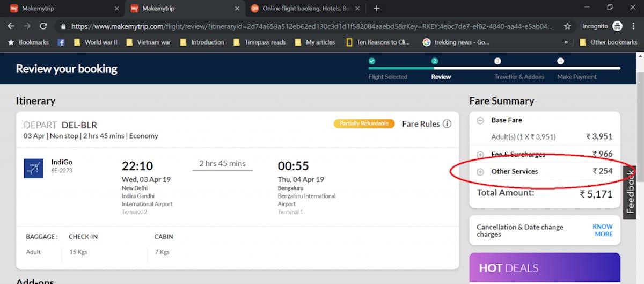Restore the browser window size
The height and width of the screenshot is (284, 644).
click(x=610, y=8)
